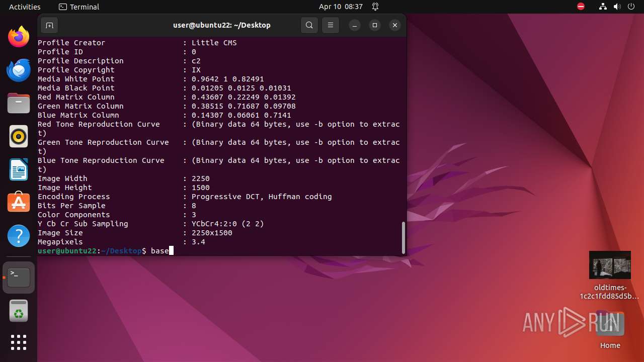Open the volume indicator
Image resolution: width=644 pixels, height=362 pixels.
617,7
